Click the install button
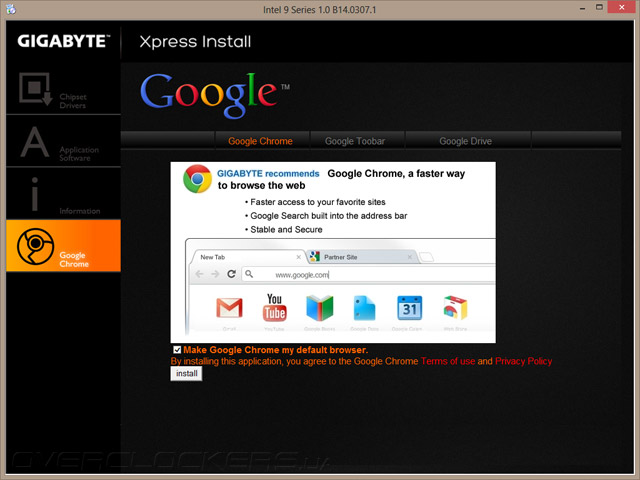The height and width of the screenshot is (480, 640). pyautogui.click(x=187, y=373)
